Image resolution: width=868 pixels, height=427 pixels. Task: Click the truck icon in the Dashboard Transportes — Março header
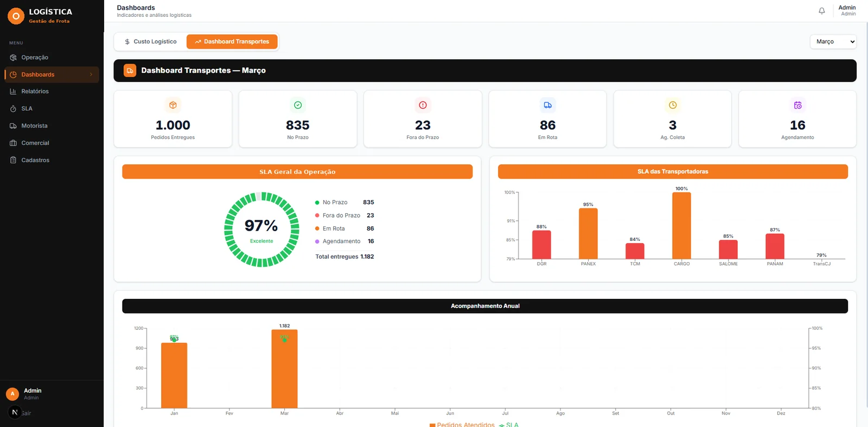pyautogui.click(x=130, y=71)
